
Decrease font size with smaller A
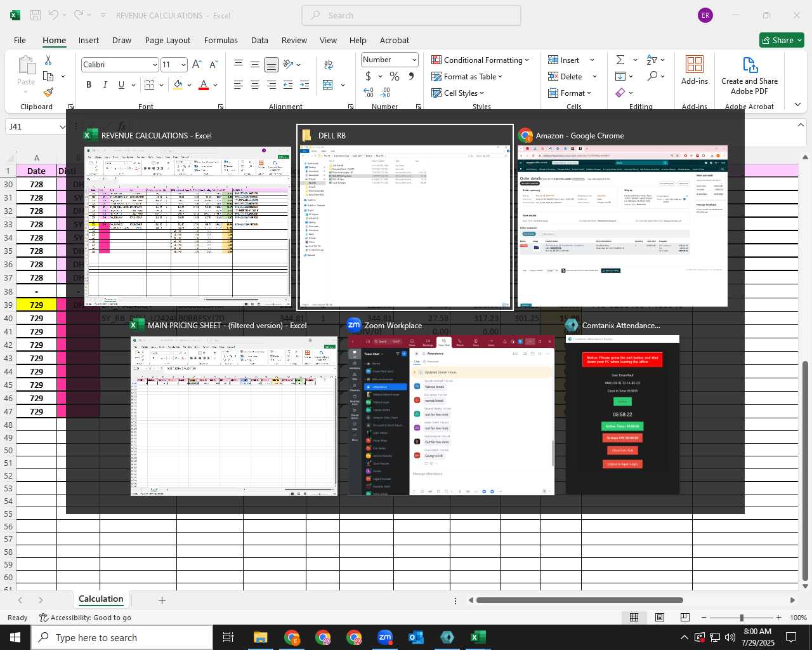pyautogui.click(x=213, y=64)
